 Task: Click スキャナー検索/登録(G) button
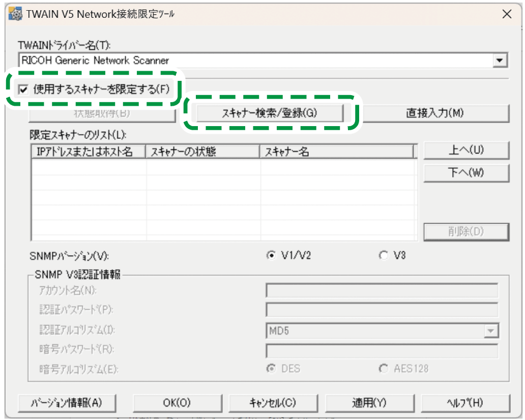(270, 113)
